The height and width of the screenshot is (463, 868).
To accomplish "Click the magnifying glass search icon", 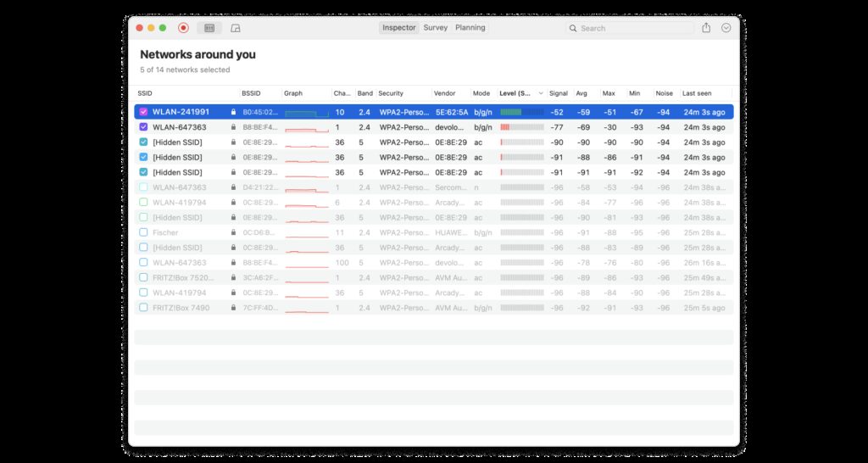I will (x=574, y=28).
